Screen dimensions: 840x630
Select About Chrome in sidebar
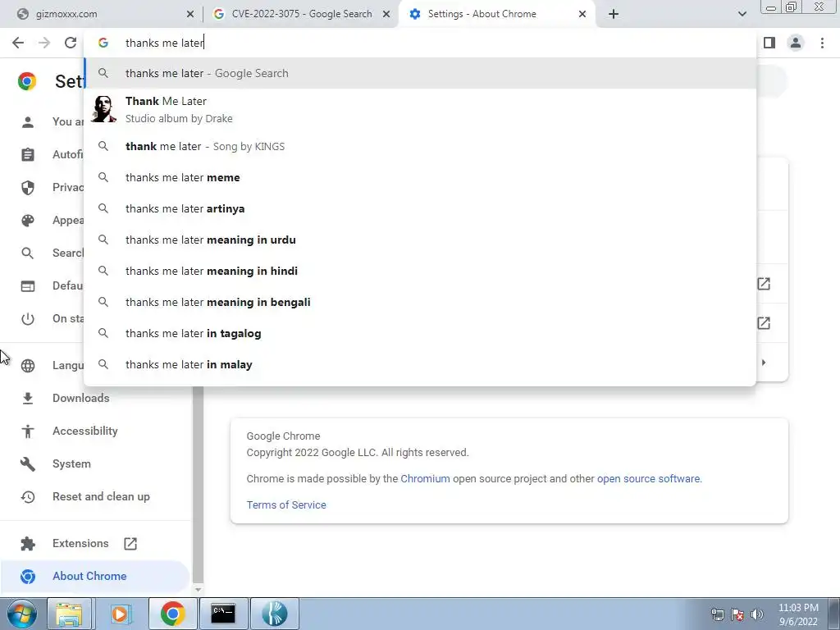point(95,576)
